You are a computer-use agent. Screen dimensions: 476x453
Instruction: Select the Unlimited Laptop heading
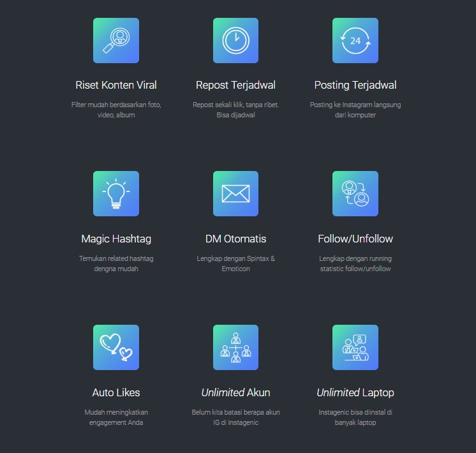(x=355, y=392)
